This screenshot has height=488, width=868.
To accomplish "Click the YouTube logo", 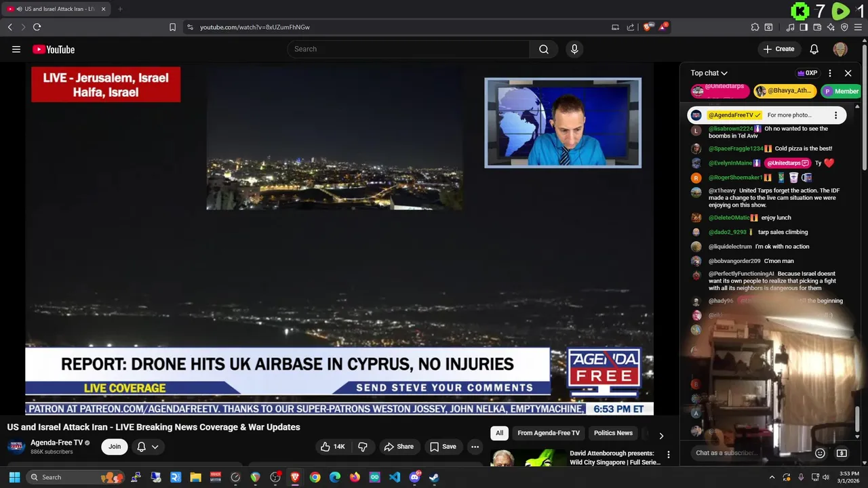I will point(54,49).
